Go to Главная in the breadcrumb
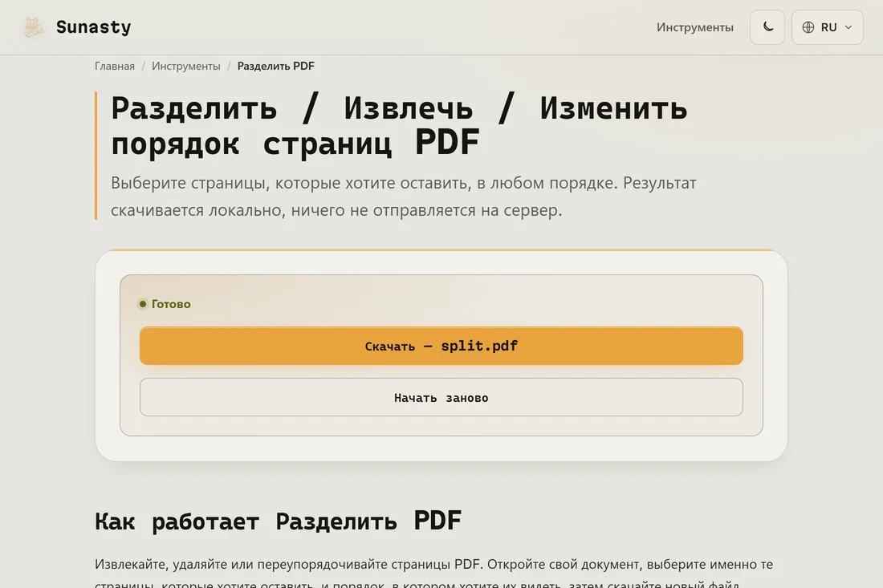The image size is (883, 588). (114, 66)
